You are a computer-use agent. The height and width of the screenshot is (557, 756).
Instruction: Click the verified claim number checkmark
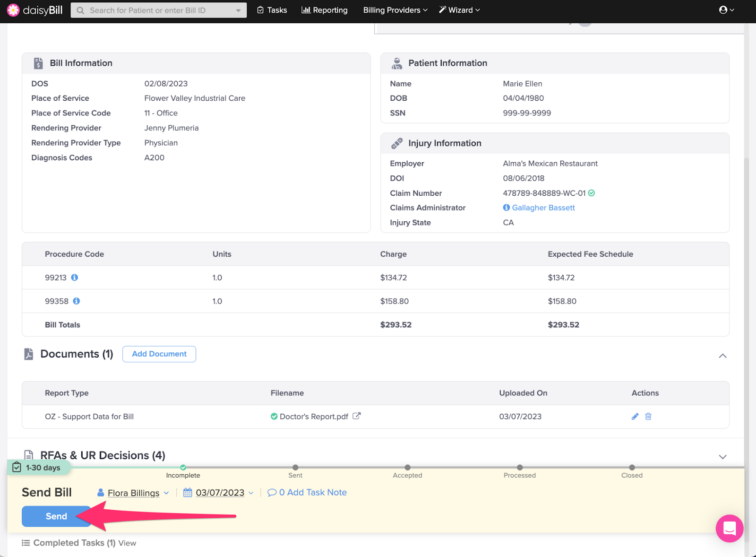coord(592,193)
